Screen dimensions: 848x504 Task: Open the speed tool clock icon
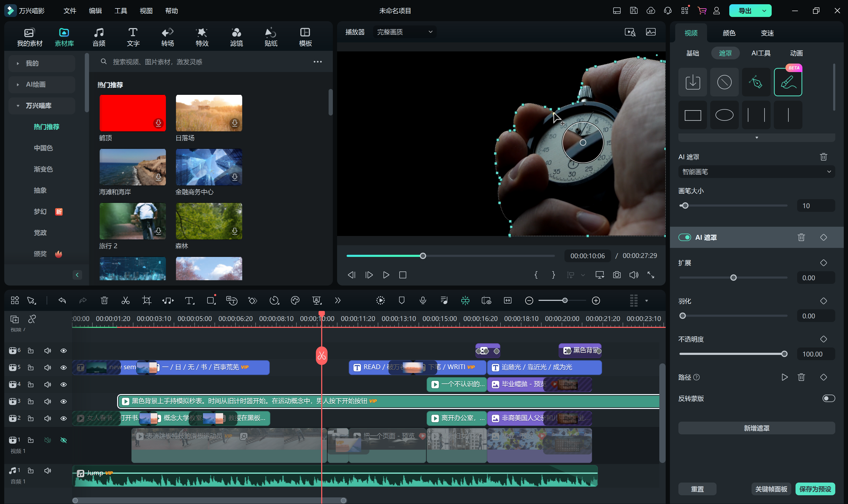(x=274, y=301)
